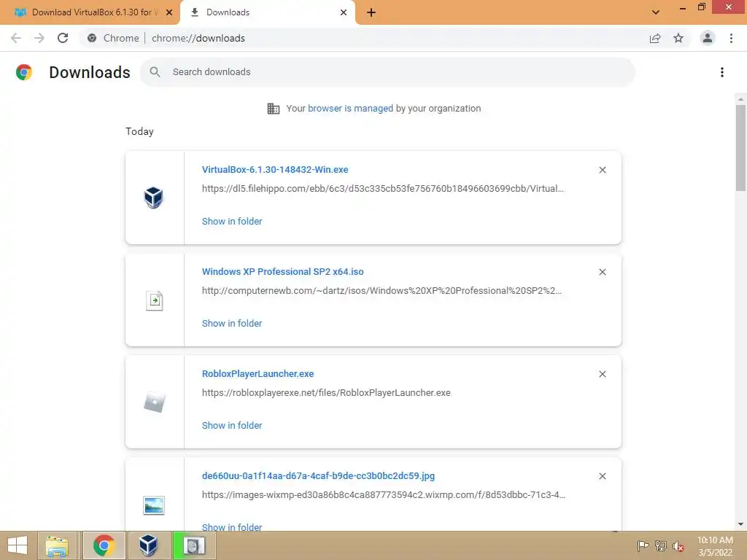The height and width of the screenshot is (560, 747).
Task: Click the filehippo source URL of VirtualBox
Action: pyautogui.click(x=382, y=189)
